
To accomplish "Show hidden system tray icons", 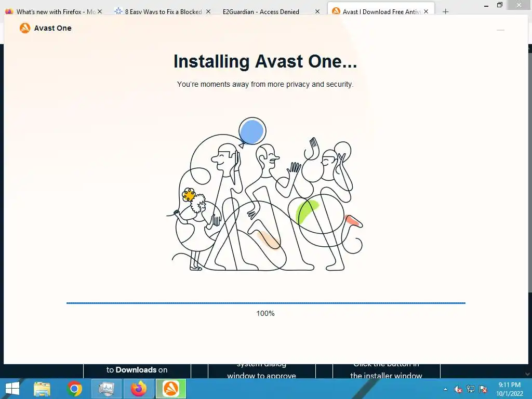I will coord(445,389).
